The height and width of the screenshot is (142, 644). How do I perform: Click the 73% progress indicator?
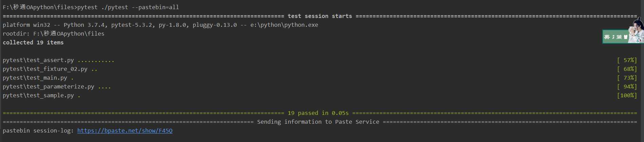627,78
